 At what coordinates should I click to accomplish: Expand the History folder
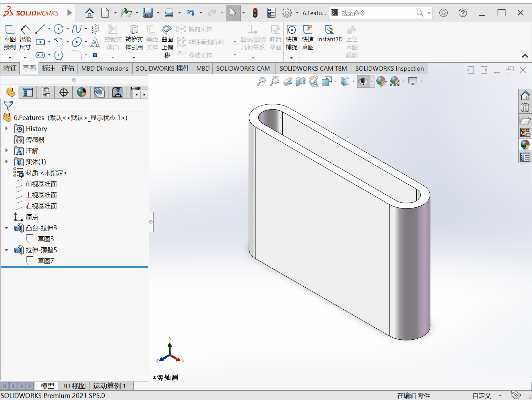pos(6,129)
